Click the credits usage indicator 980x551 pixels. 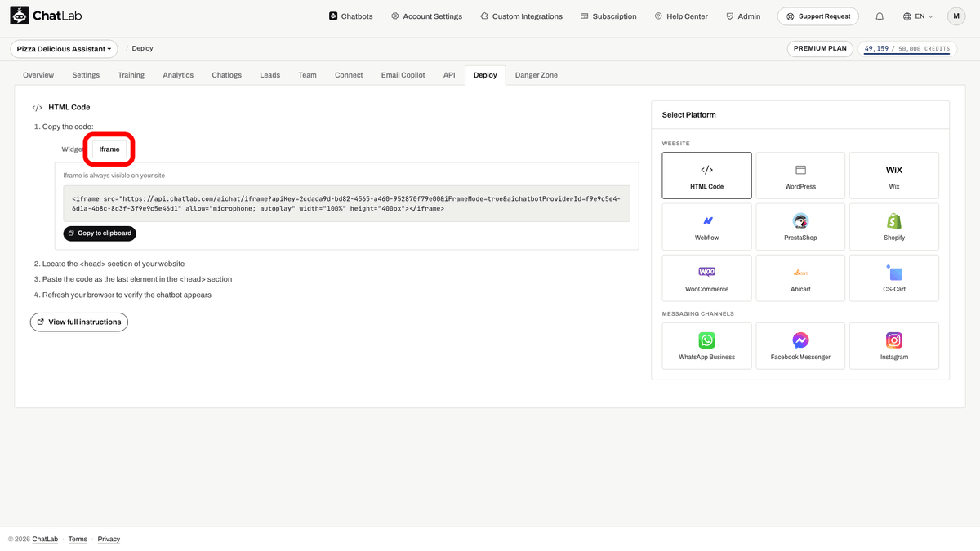pos(906,49)
